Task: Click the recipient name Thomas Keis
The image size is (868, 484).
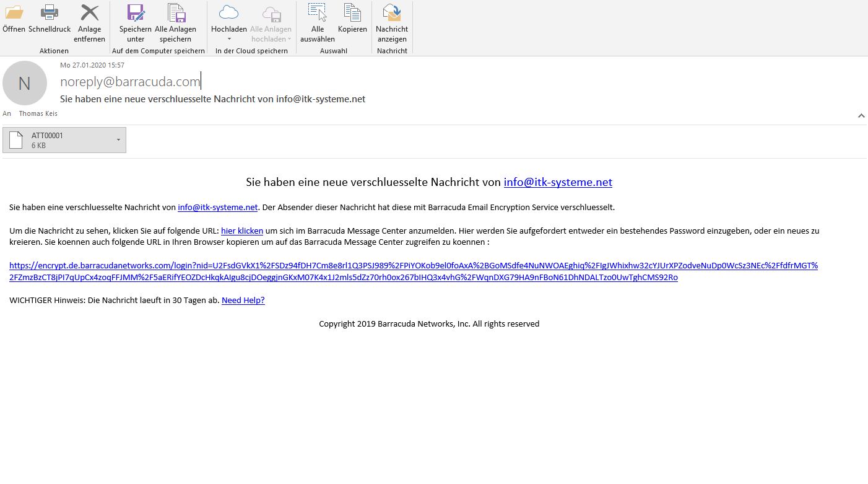Action: tap(38, 113)
